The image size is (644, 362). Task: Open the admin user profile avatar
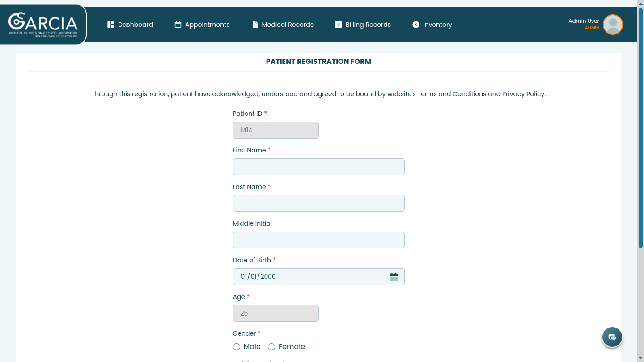[613, 25]
